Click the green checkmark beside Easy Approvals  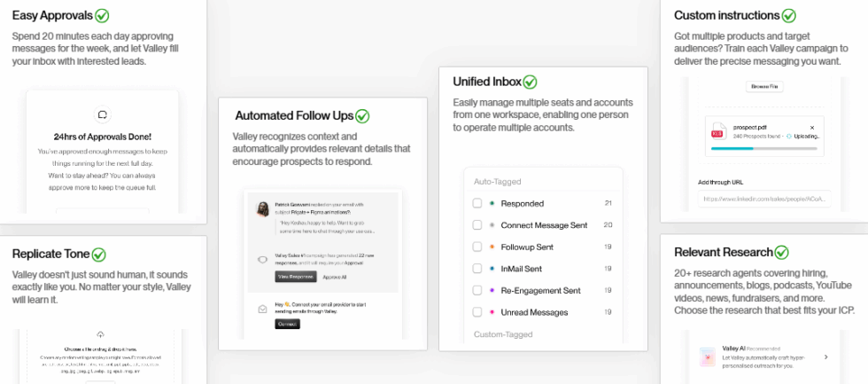102,16
